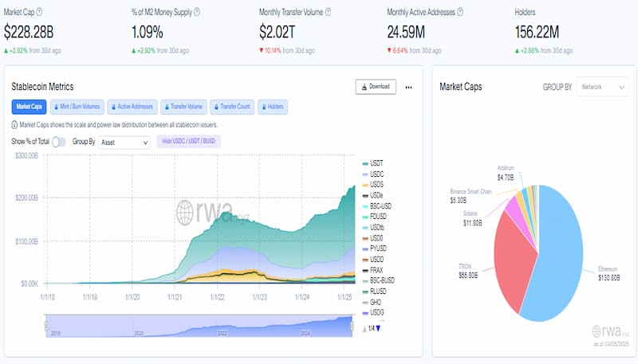Toggle USDT series in legend

point(372,163)
